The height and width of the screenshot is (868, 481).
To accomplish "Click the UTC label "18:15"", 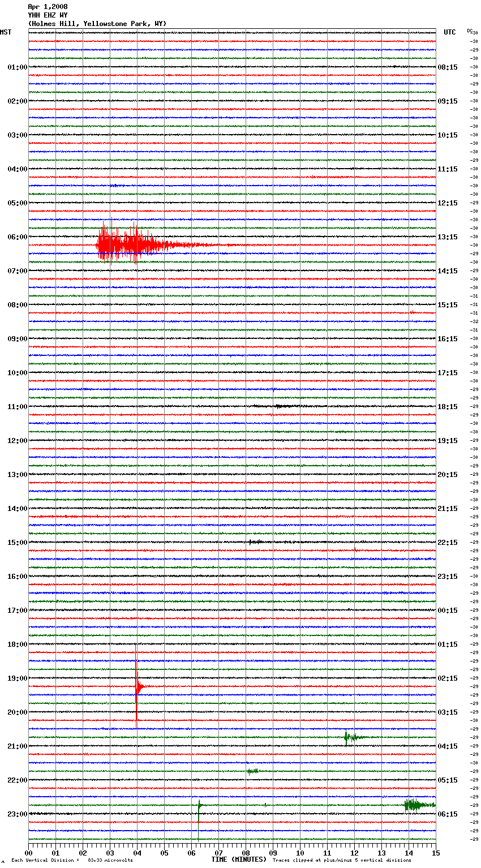I will (448, 407).
